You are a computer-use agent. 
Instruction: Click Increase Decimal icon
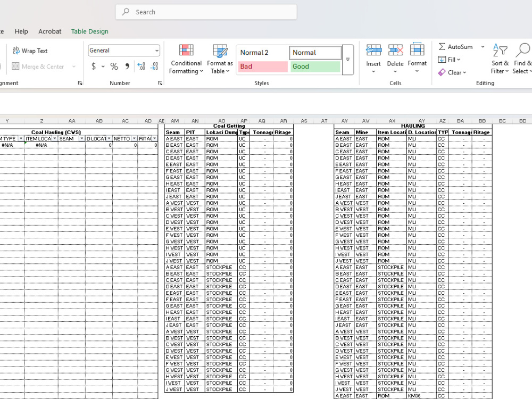pos(141,66)
